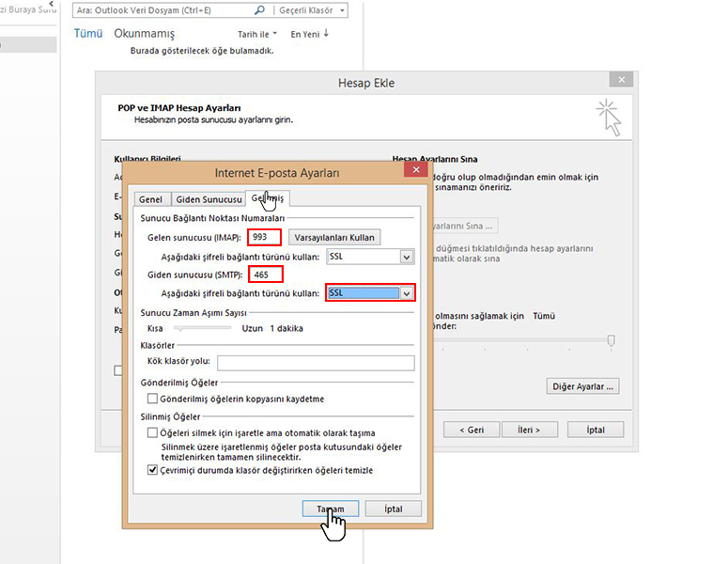728x564 pixels.
Task: Click Varsayılanları Kullan button
Action: [x=336, y=237]
